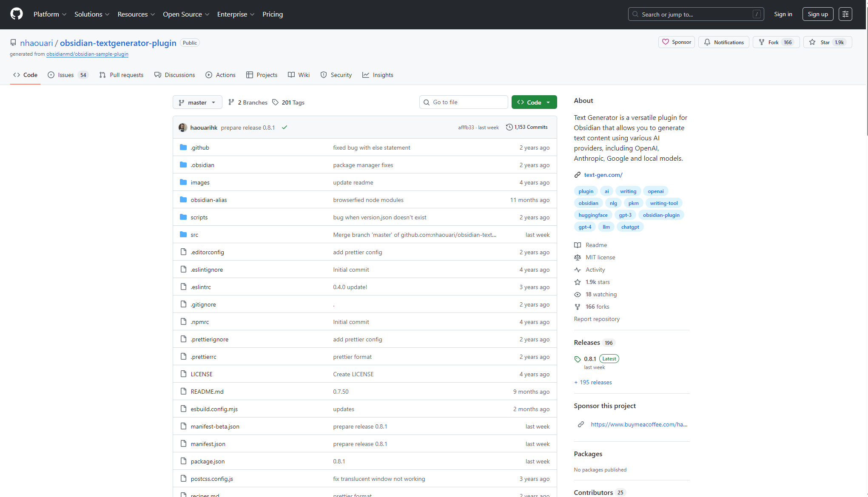The image size is (868, 497).
Task: Open the top-right global settings icon button
Action: tap(845, 14)
